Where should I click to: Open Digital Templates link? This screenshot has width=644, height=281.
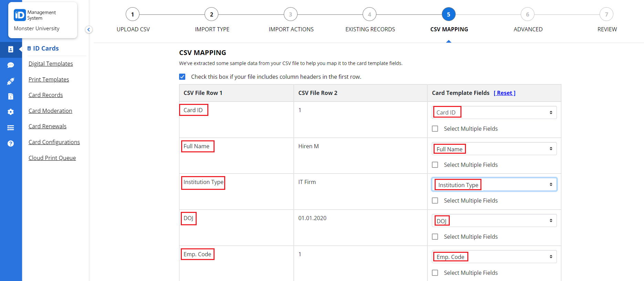[x=51, y=64]
